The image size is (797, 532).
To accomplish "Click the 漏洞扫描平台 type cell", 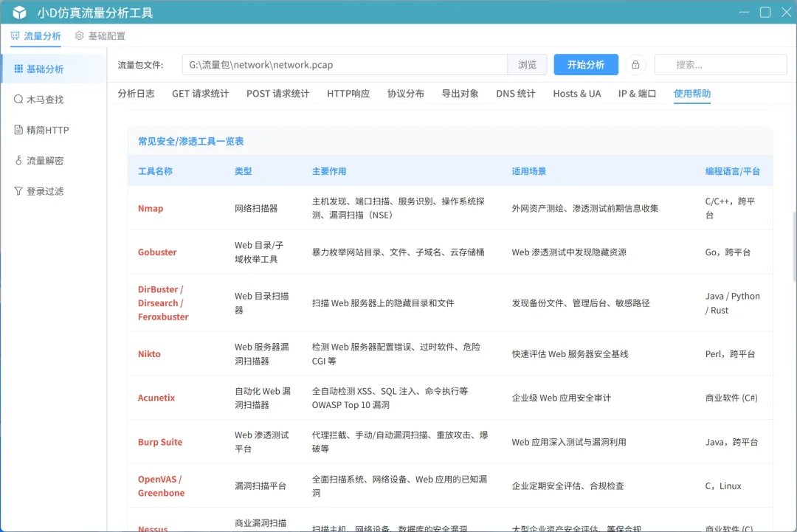I will 261,486.
